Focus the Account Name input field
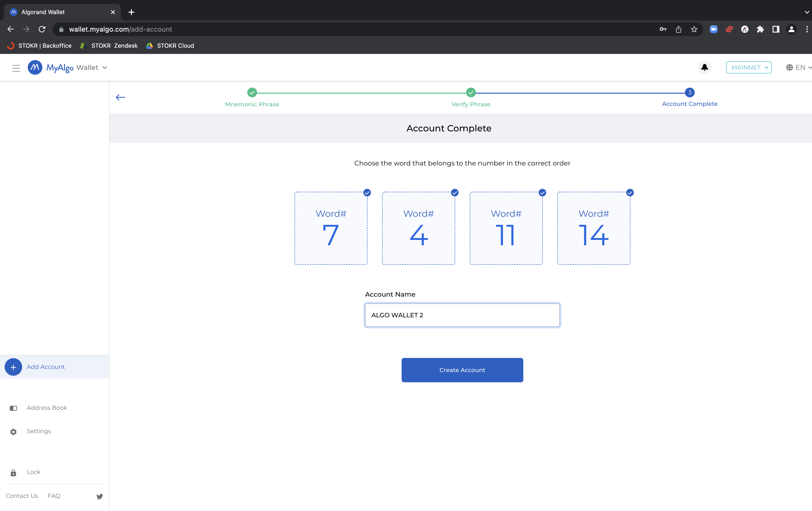This screenshot has height=511, width=812. tap(462, 315)
